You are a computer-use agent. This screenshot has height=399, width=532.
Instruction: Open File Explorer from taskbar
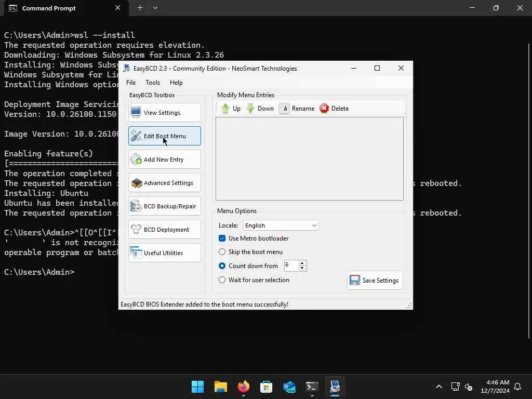(x=220, y=387)
